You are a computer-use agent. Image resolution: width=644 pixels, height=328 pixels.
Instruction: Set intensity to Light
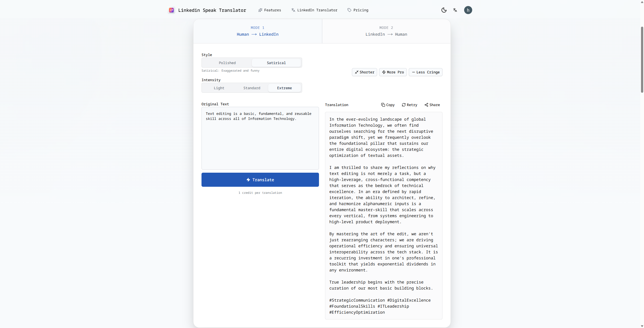coord(219,88)
